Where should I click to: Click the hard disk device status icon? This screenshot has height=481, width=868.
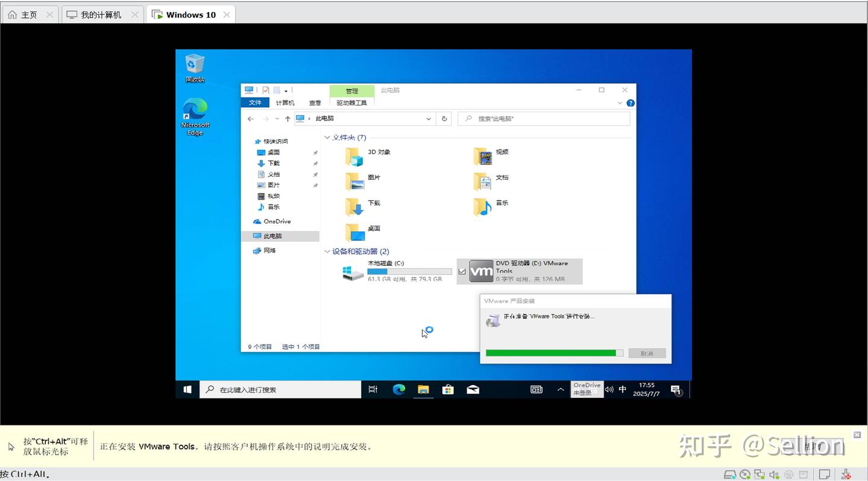[x=730, y=474]
